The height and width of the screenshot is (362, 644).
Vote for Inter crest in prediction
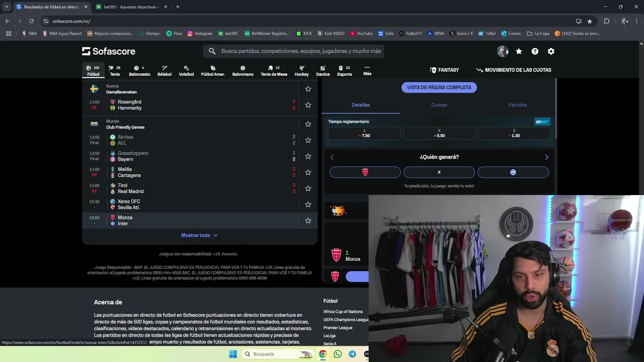(513, 172)
